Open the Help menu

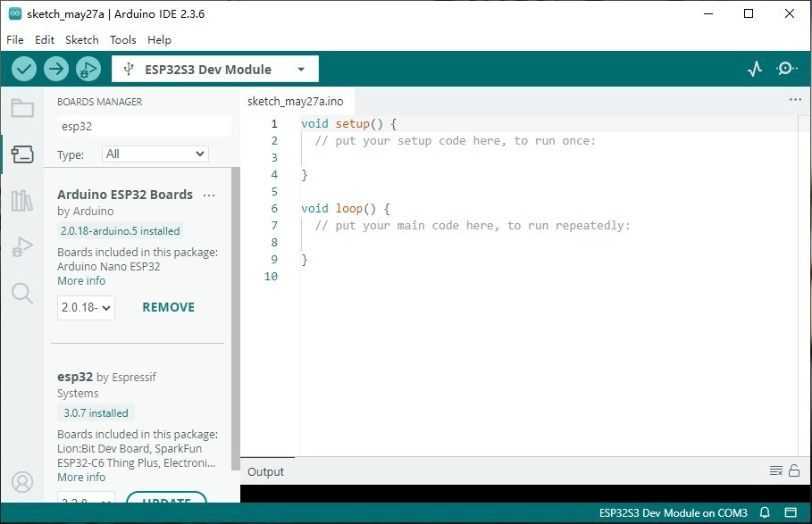159,40
